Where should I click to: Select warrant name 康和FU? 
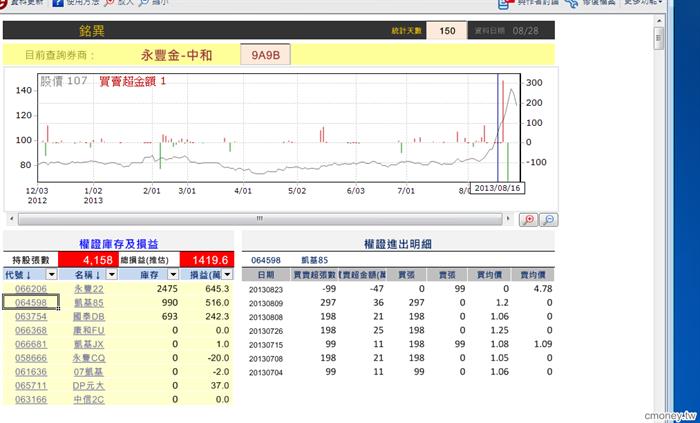point(89,330)
